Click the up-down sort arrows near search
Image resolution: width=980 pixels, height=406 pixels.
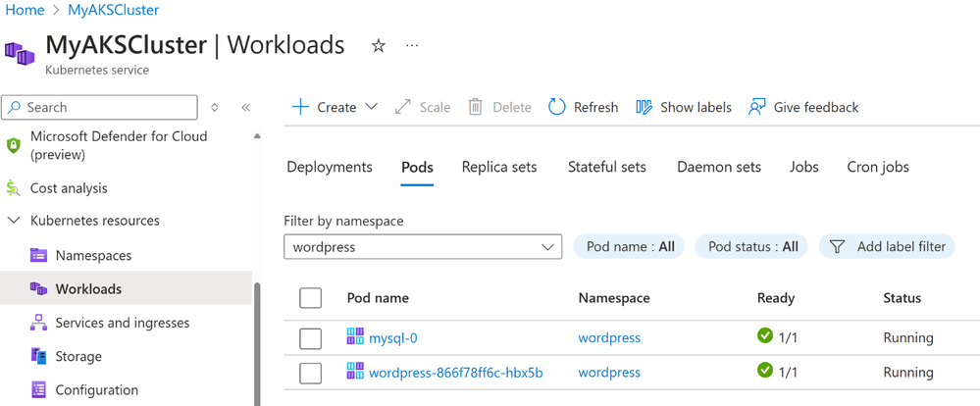click(x=215, y=108)
